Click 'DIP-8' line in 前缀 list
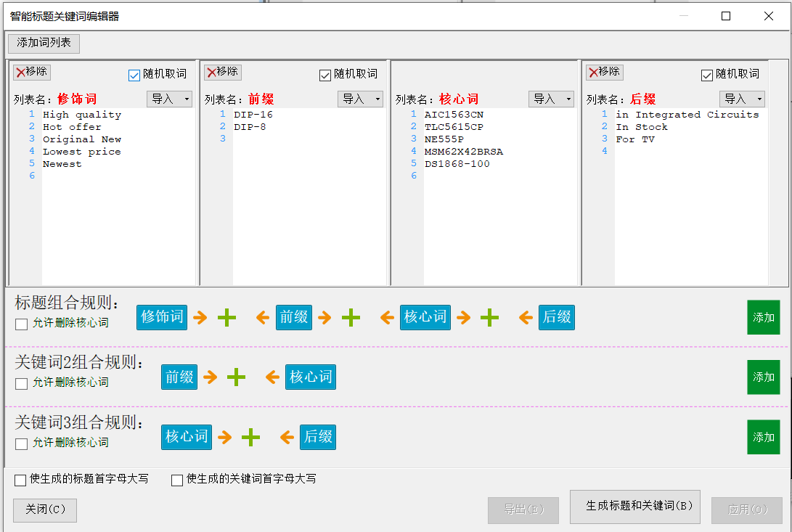This screenshot has height=532, width=792. (250, 127)
